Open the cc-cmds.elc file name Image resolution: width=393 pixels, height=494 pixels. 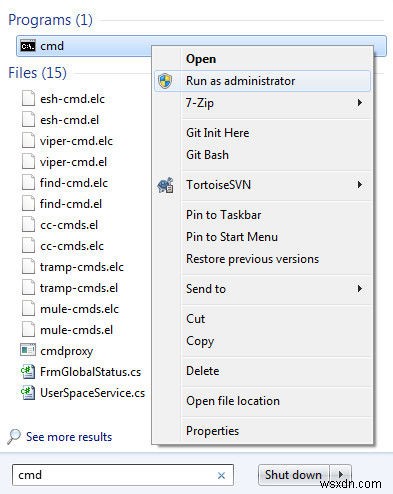coord(72,246)
